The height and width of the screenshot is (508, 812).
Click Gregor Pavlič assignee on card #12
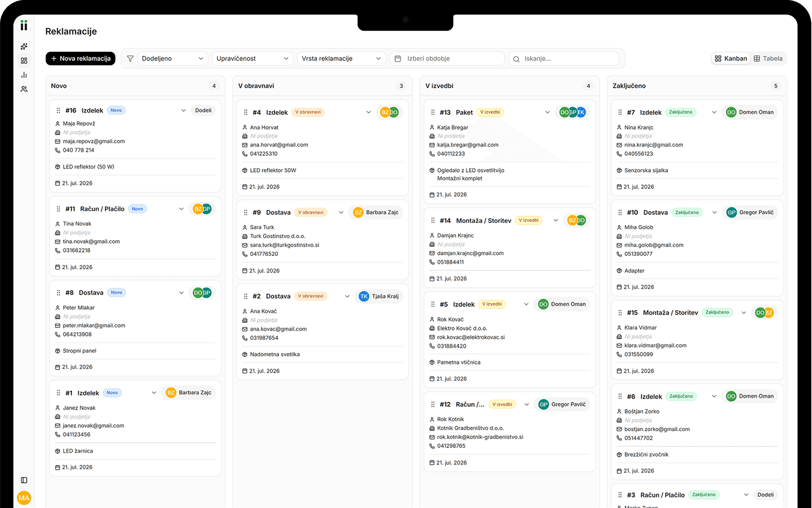[x=562, y=404]
